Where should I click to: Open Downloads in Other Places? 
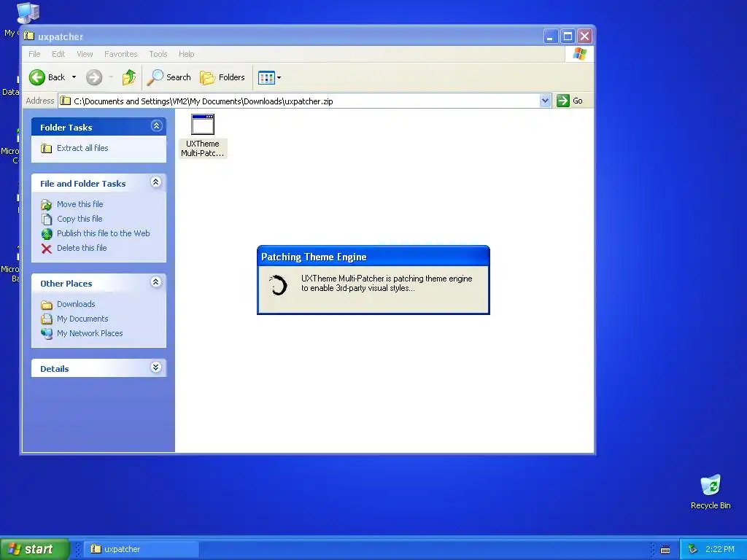tap(76, 304)
